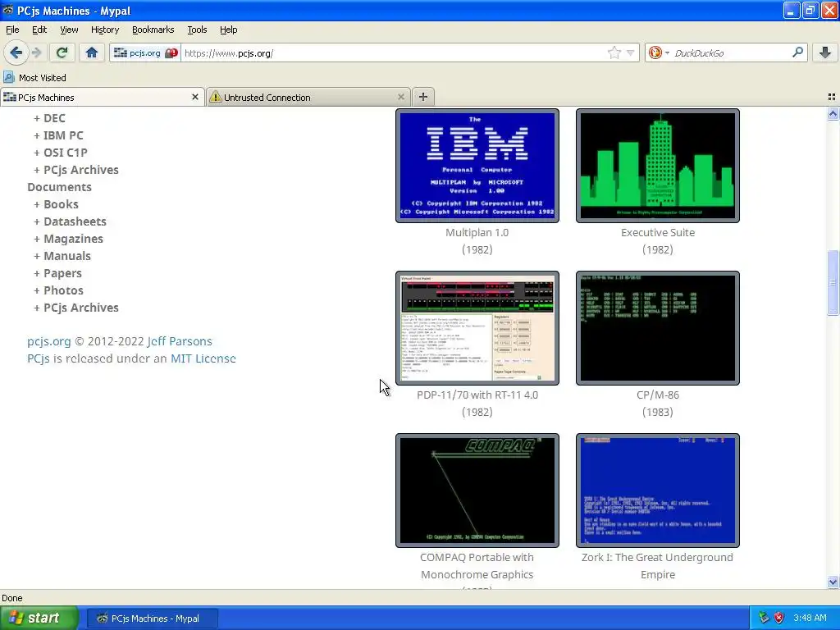This screenshot has width=840, height=630.
Task: Open the Multiplan 1.0 IBM thumbnail
Action: pos(477,166)
